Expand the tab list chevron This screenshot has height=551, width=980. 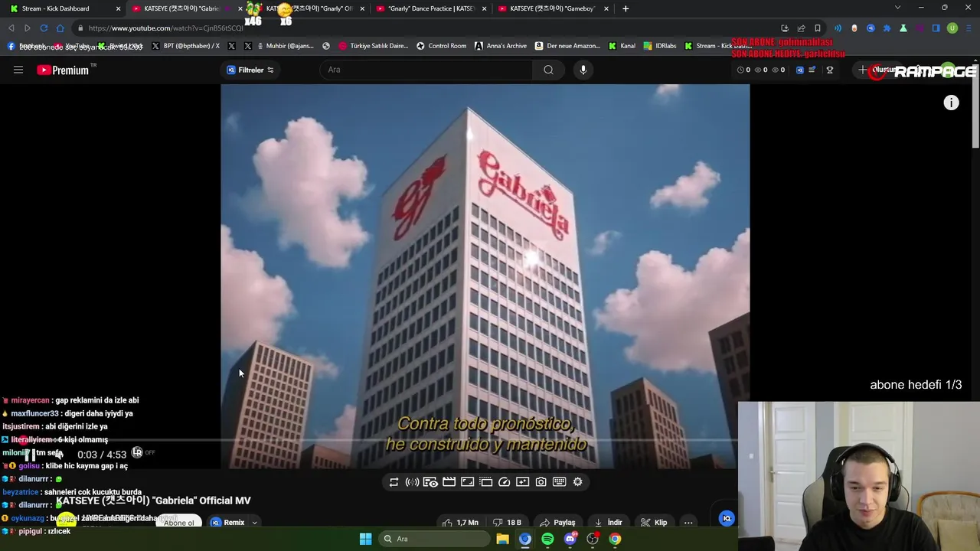897,8
